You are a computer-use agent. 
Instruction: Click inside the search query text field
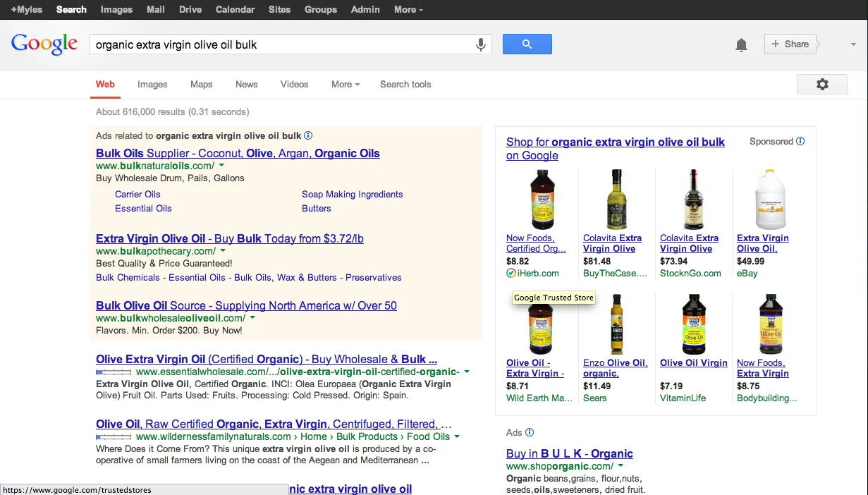coord(282,44)
